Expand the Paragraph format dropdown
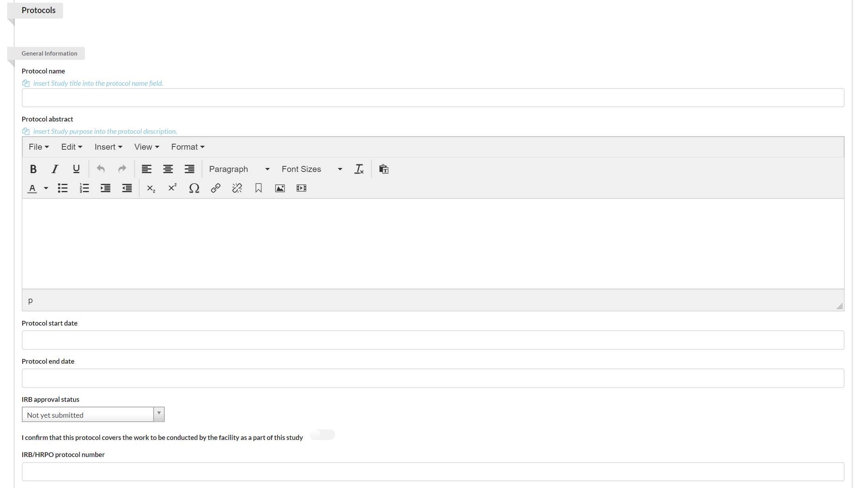This screenshot has height=488, width=868. click(x=239, y=169)
